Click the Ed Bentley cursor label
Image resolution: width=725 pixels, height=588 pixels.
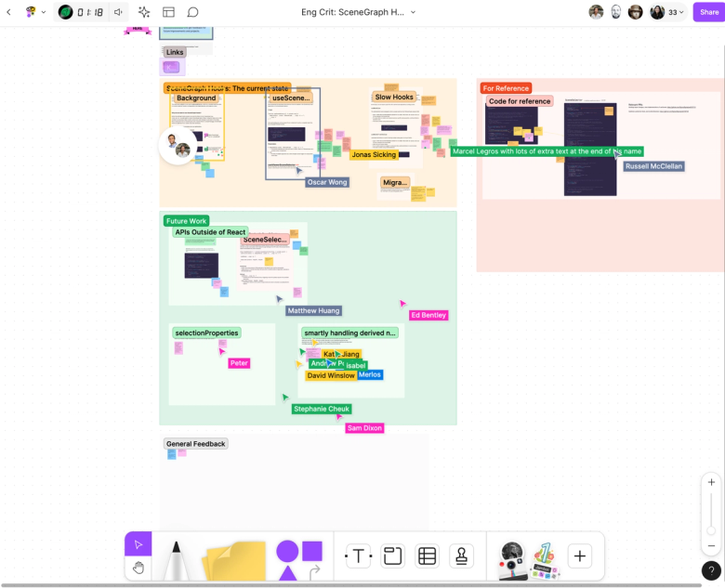point(428,315)
